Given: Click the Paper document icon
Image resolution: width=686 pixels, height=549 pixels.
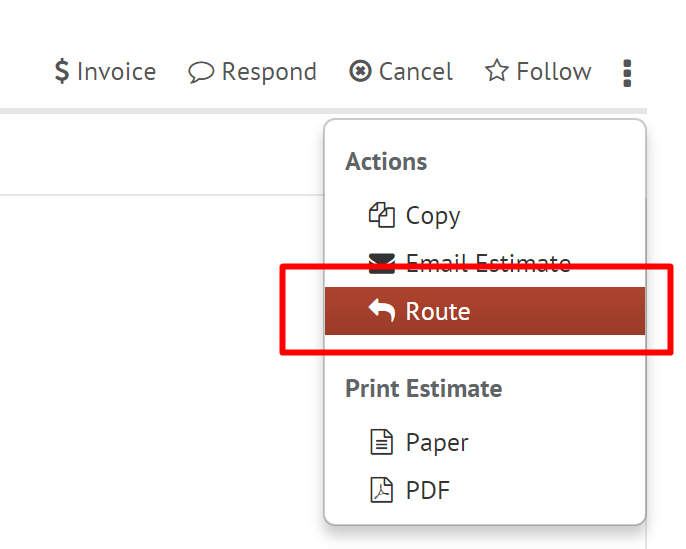Looking at the screenshot, I should coord(382,441).
